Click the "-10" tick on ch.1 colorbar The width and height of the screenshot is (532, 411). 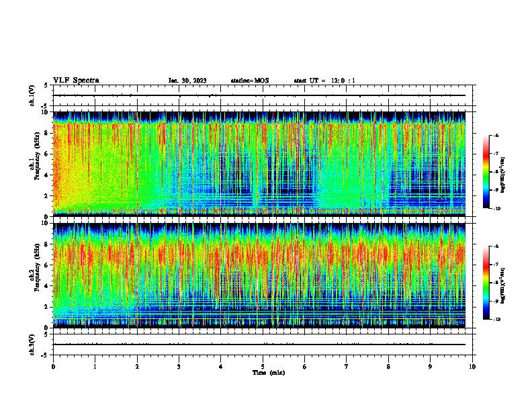point(496,209)
